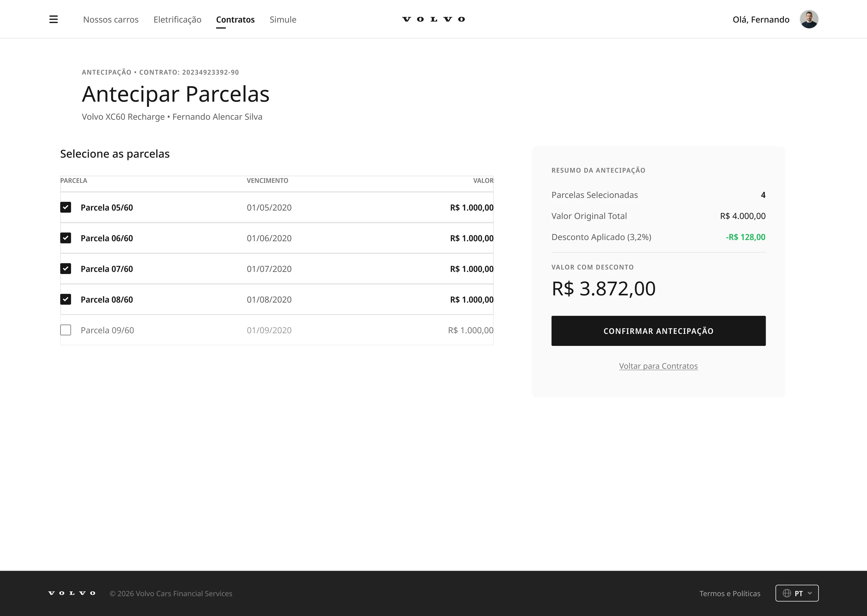The width and height of the screenshot is (867, 616).
Task: Open Termos e Políticas link
Action: click(730, 594)
